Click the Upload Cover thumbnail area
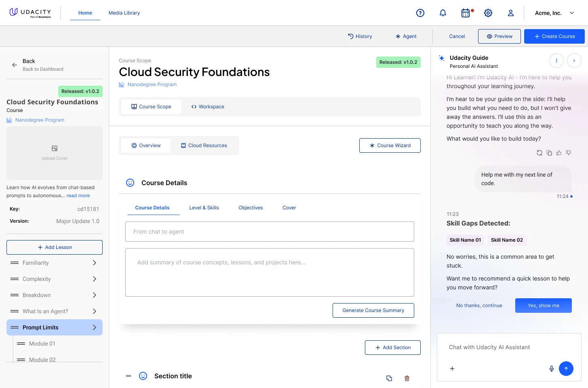Viewport: 588px width, 388px height. pos(55,153)
